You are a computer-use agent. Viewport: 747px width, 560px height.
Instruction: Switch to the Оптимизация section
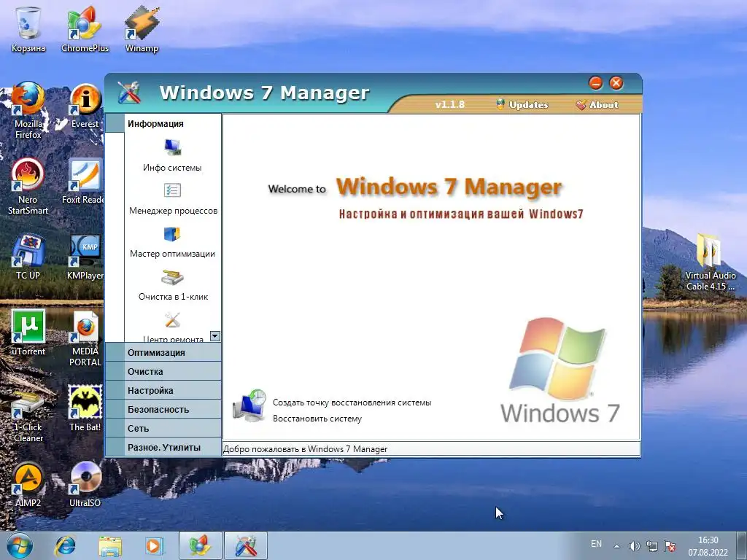[163, 352]
